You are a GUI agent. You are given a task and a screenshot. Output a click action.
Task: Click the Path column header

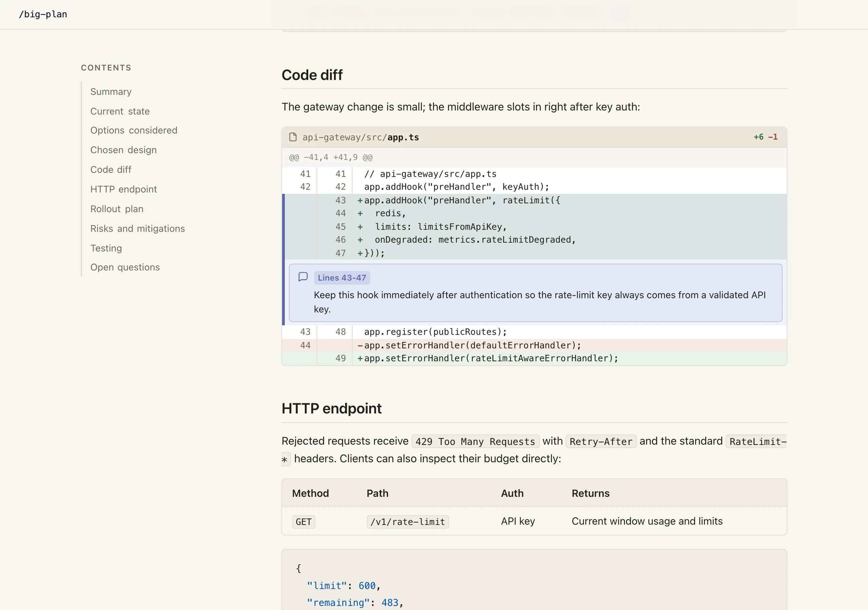(x=377, y=493)
